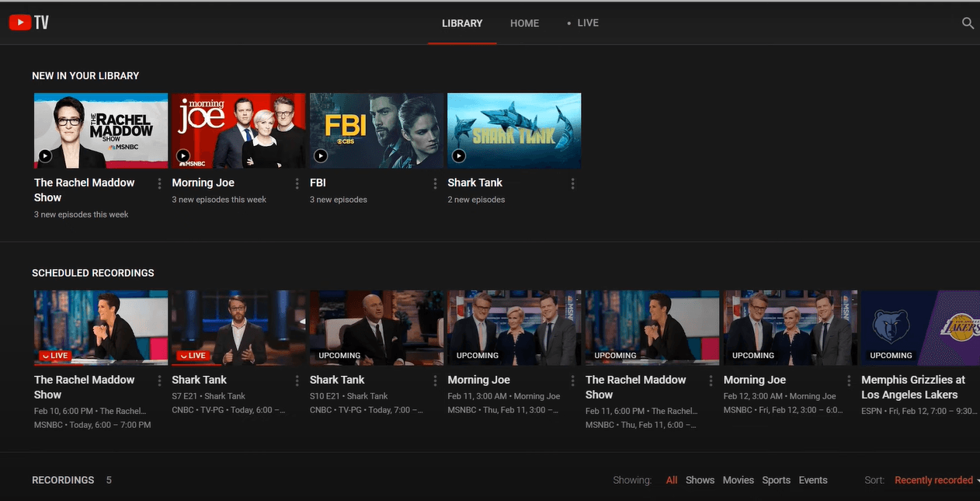Click '2 new episodes' under Shark Tank
The width and height of the screenshot is (980, 501).
(477, 200)
